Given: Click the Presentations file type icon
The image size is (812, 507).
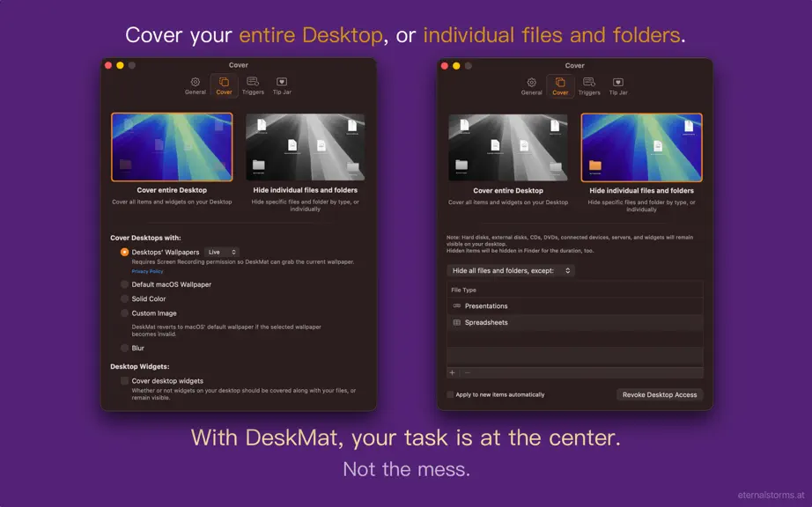Looking at the screenshot, I should click(457, 305).
